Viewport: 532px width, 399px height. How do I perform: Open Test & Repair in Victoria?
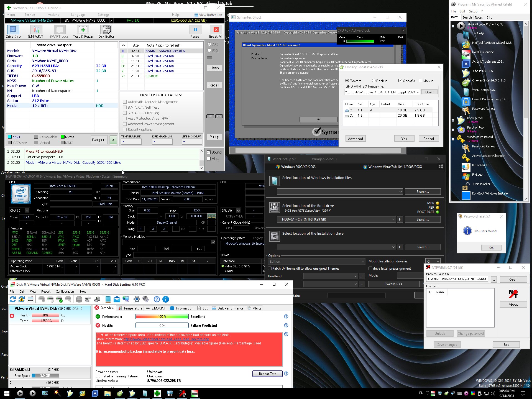83,32
